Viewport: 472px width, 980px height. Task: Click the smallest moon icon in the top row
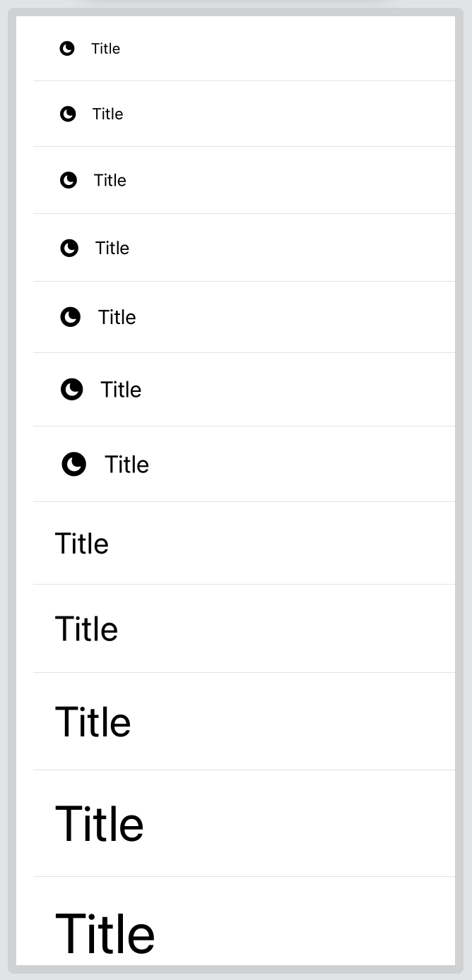(66, 48)
